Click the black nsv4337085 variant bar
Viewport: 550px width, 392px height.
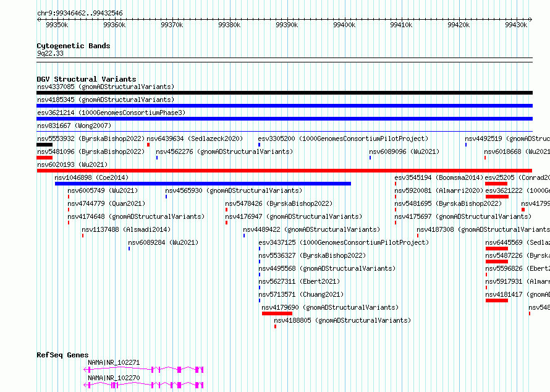pos(284,93)
